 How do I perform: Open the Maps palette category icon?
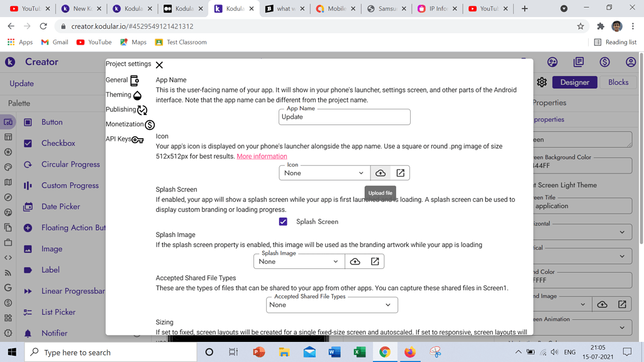point(8,182)
